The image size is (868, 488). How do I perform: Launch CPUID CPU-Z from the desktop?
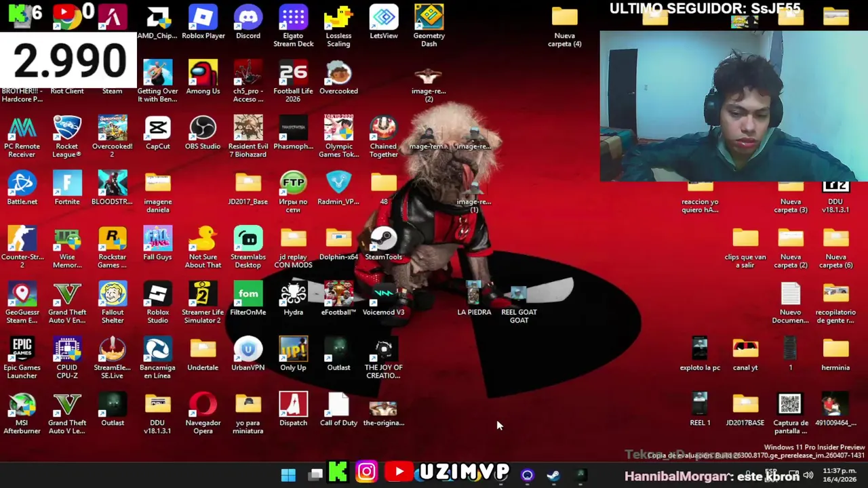[67, 359]
